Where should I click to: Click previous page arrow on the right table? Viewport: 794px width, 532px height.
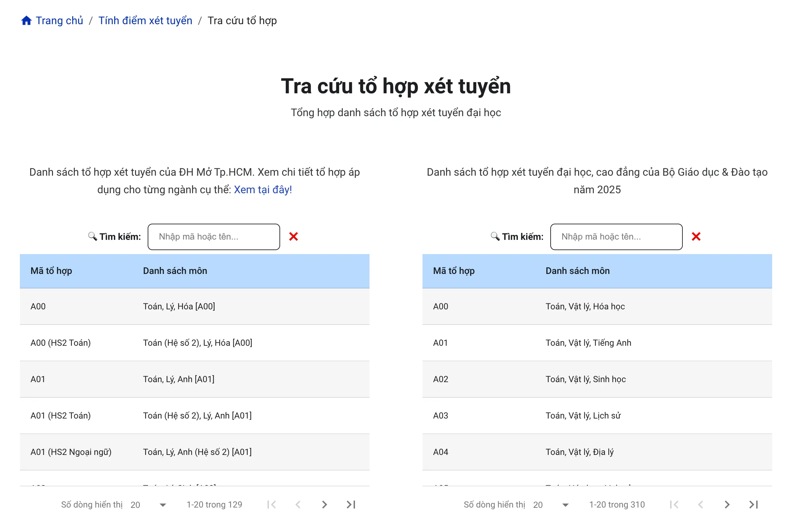(700, 505)
